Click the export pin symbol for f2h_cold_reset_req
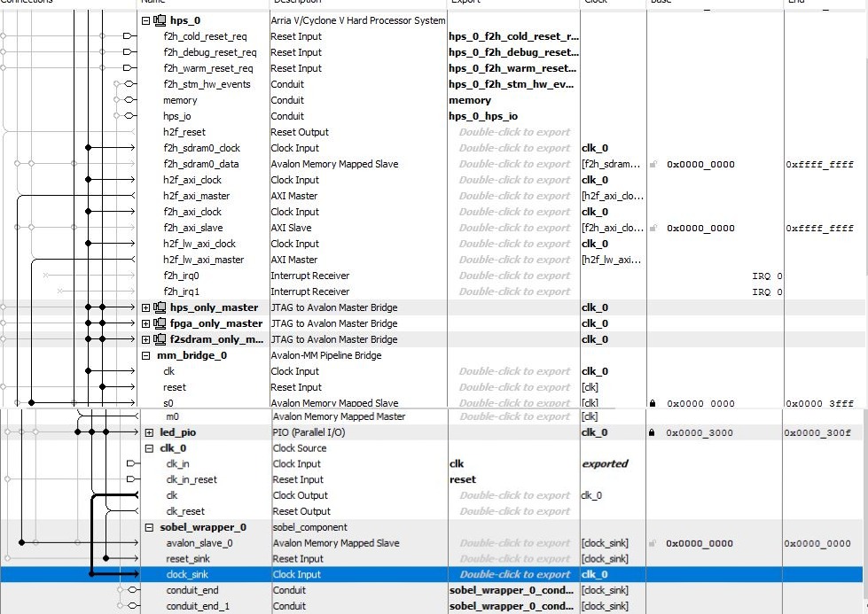The image size is (868, 614). pos(129,36)
